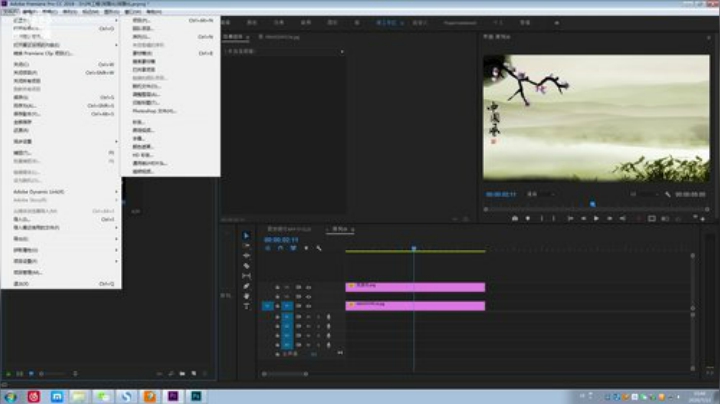Screen dimensions: 720x404
Task: Select the Track Select Forward tool
Action: click(246, 246)
